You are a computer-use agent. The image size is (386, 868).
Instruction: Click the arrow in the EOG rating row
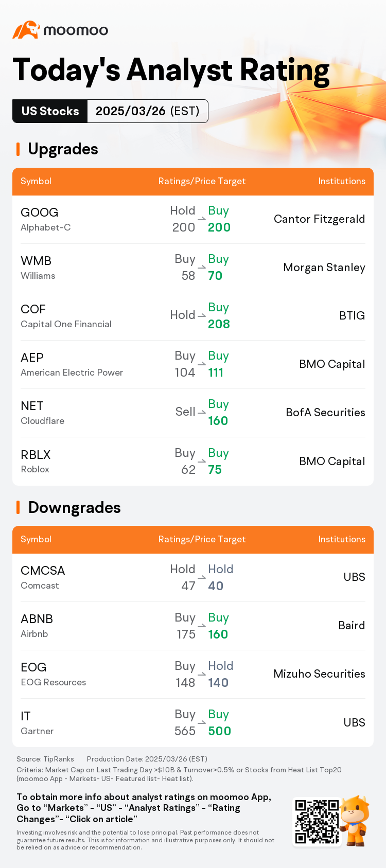202,675
